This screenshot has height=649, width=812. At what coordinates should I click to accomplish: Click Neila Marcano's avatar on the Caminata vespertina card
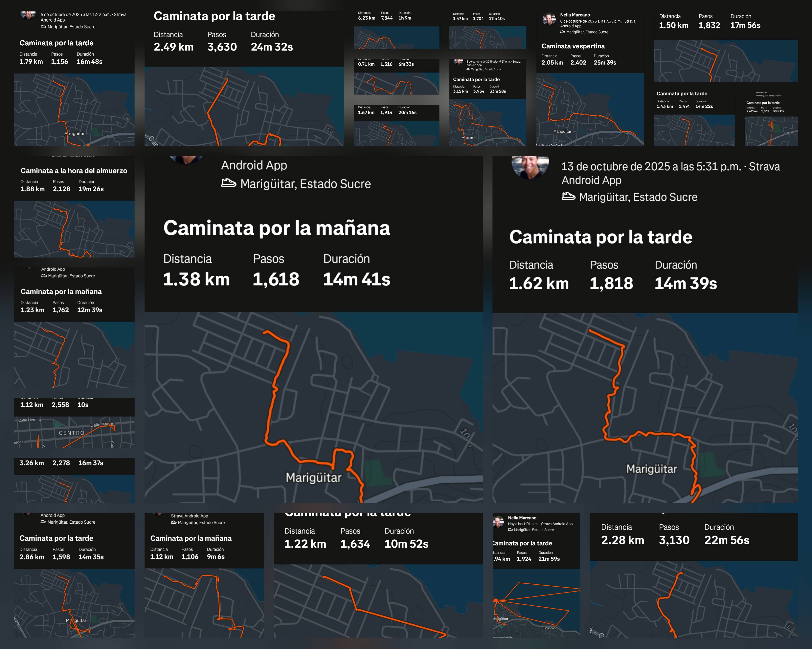click(x=549, y=19)
